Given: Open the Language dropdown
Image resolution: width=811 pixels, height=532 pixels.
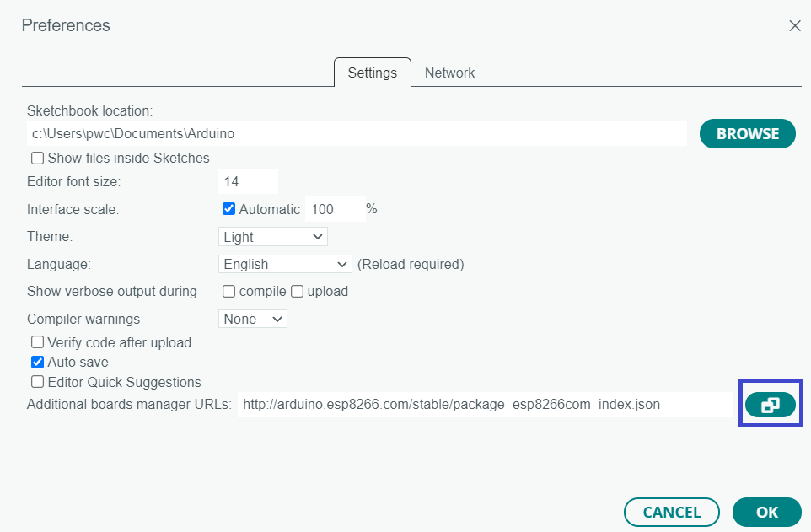Looking at the screenshot, I should 284,264.
